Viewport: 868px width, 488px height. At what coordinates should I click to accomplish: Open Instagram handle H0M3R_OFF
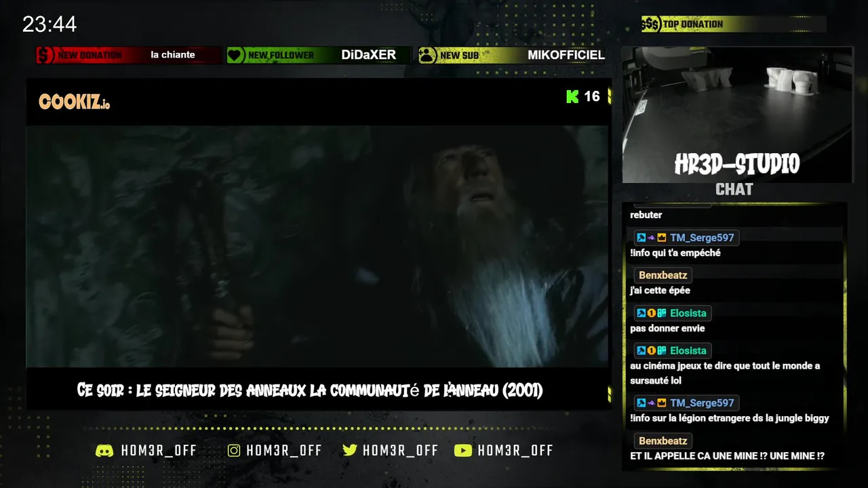(x=284, y=451)
